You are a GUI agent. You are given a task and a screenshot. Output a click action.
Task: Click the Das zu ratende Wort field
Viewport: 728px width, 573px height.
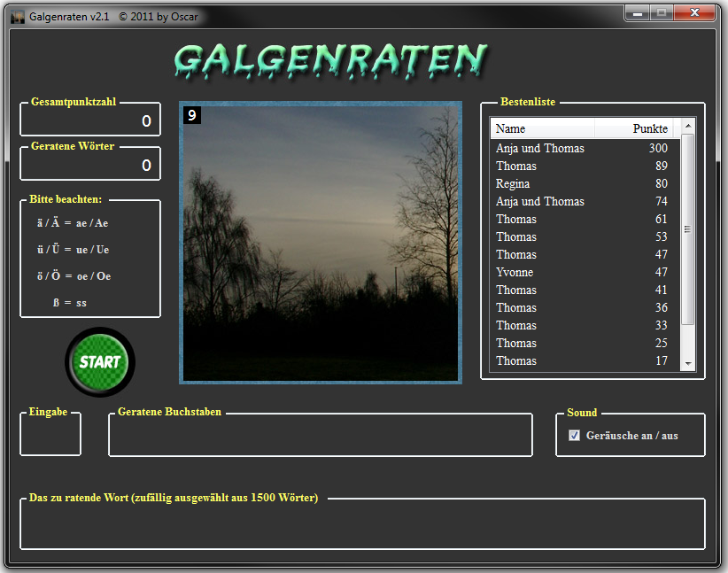pyautogui.click(x=362, y=526)
